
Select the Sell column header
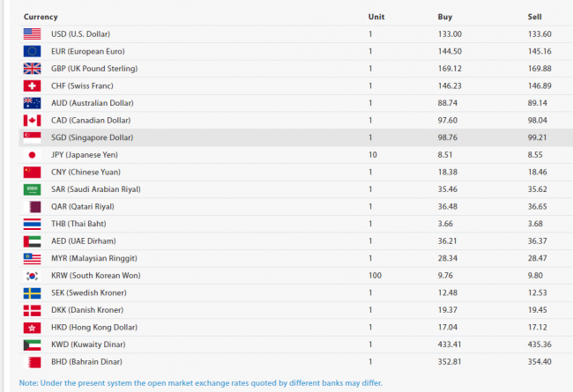534,17
